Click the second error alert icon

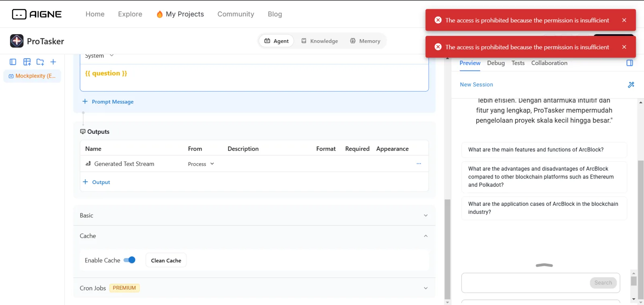(x=438, y=47)
